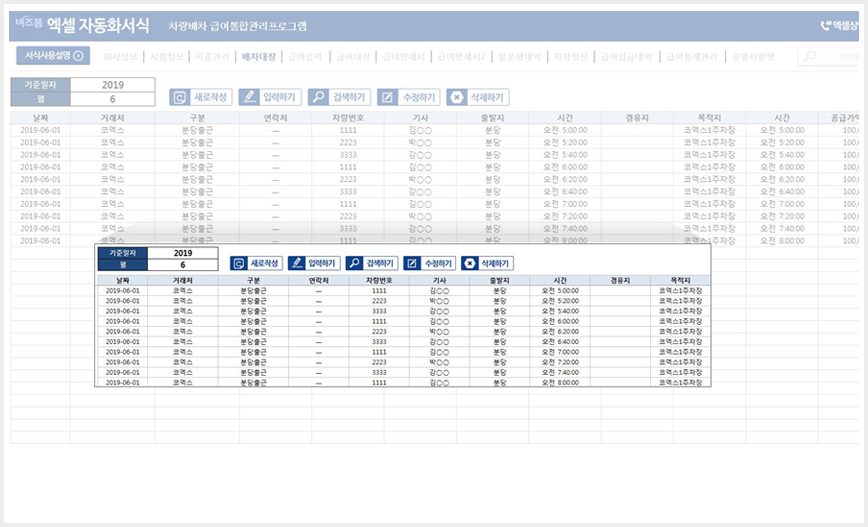Click the 삭제하기 X icon in the faded main sheet
The width and height of the screenshot is (868, 527).
click(x=456, y=97)
